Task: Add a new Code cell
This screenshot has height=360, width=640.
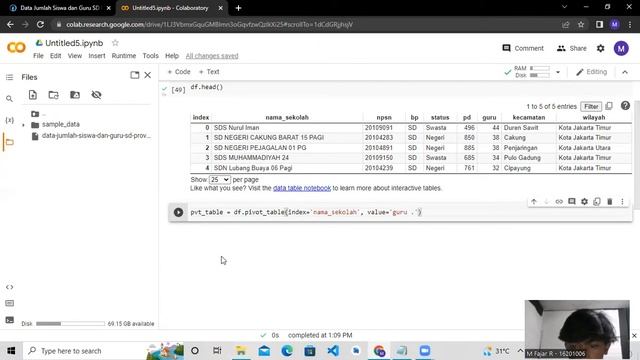Action: click(179, 72)
